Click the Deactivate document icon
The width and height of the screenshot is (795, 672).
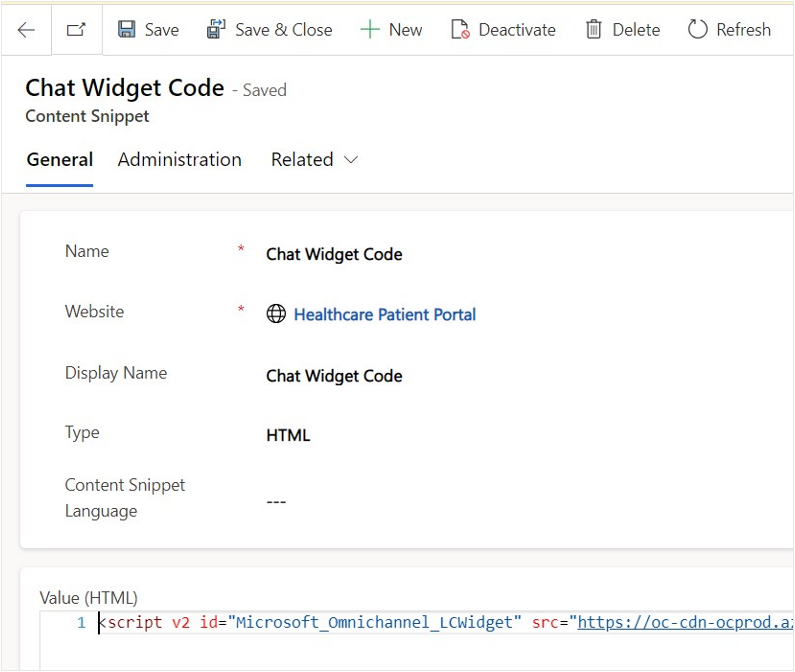(460, 29)
